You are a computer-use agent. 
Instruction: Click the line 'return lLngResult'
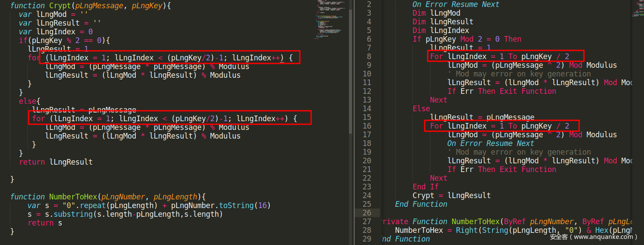click(x=56, y=162)
